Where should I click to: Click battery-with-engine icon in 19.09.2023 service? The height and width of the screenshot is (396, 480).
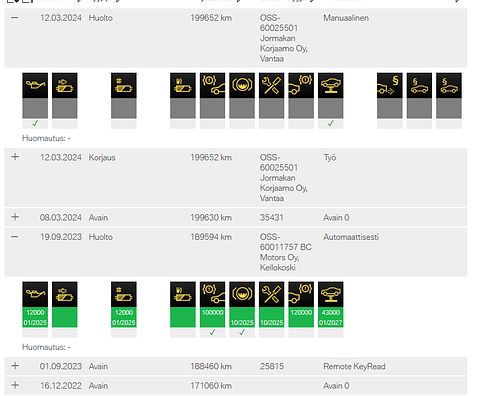(65, 294)
